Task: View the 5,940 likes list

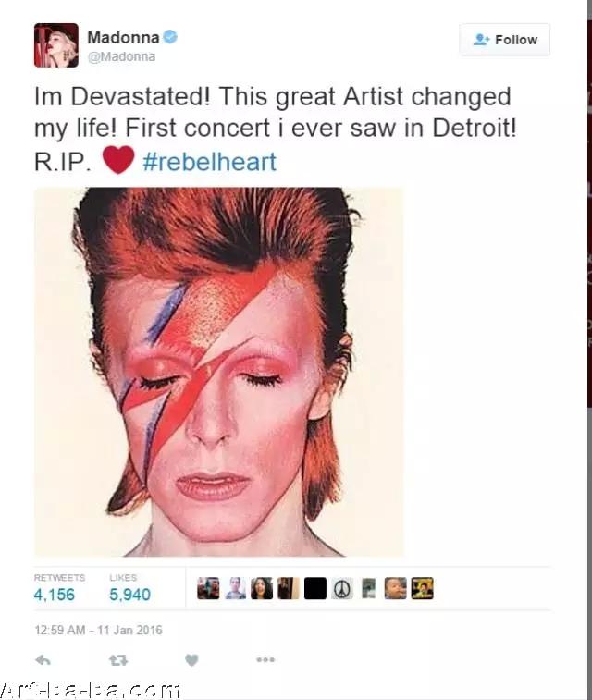Action: click(129, 595)
